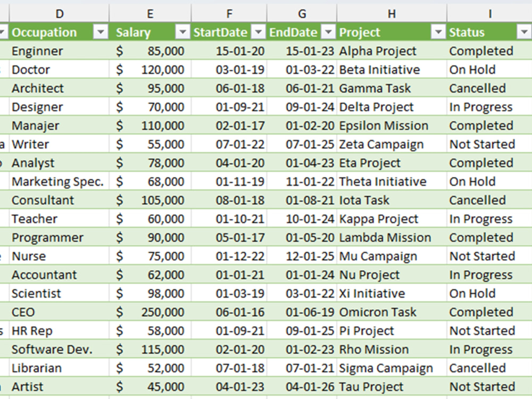Click the EndDate header cell
The image size is (532, 399).
pos(302,32)
